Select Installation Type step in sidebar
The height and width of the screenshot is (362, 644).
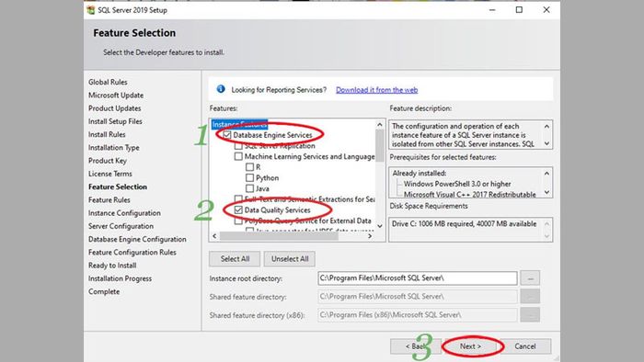pos(114,148)
